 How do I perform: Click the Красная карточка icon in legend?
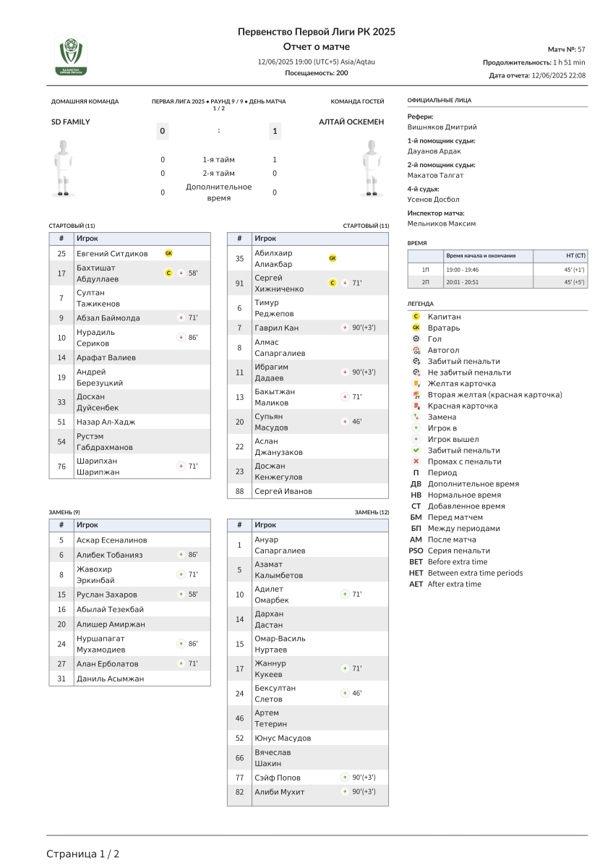416,406
